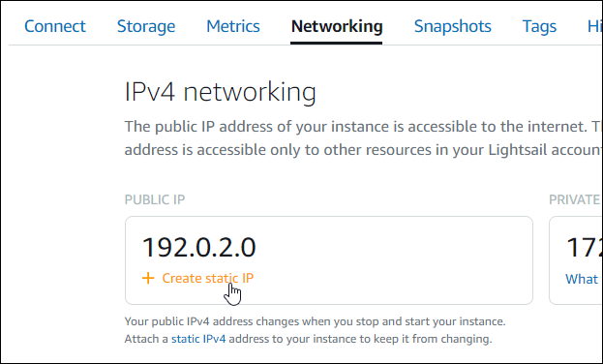Click the partially visible private IP address starting with 172
The height and width of the screenshot is (364, 603).
click(585, 247)
